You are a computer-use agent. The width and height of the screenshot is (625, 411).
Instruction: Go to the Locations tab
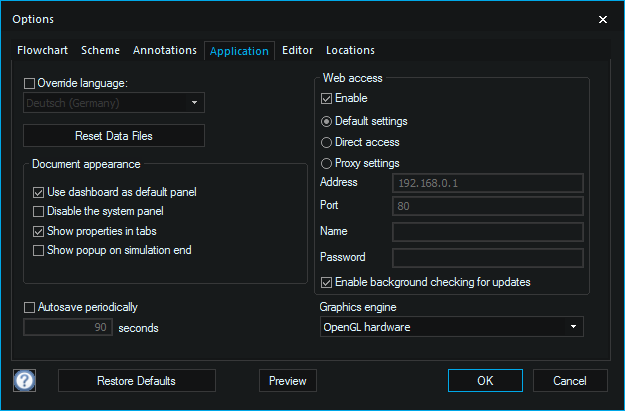click(350, 50)
